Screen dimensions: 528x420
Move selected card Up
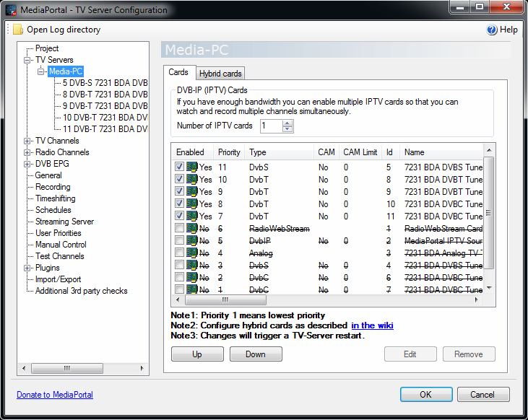197,354
